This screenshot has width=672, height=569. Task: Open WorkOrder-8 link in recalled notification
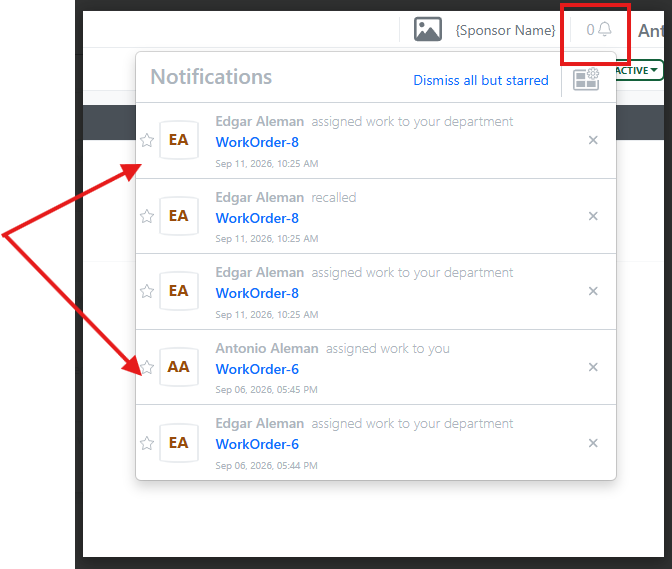click(x=257, y=218)
